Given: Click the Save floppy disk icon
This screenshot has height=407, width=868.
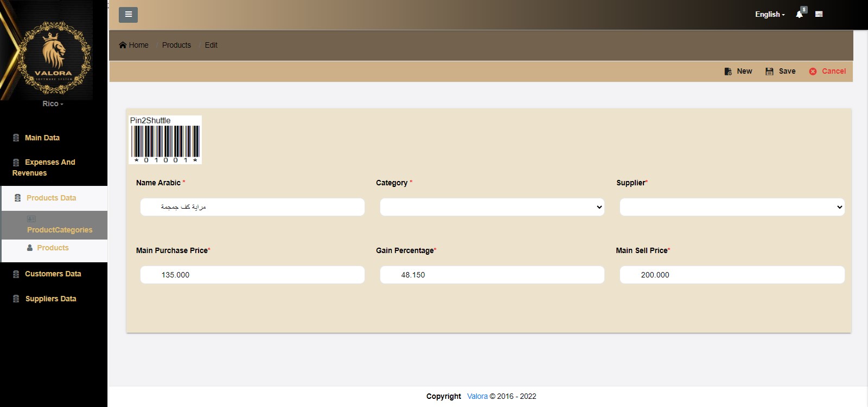Looking at the screenshot, I should coord(769,72).
